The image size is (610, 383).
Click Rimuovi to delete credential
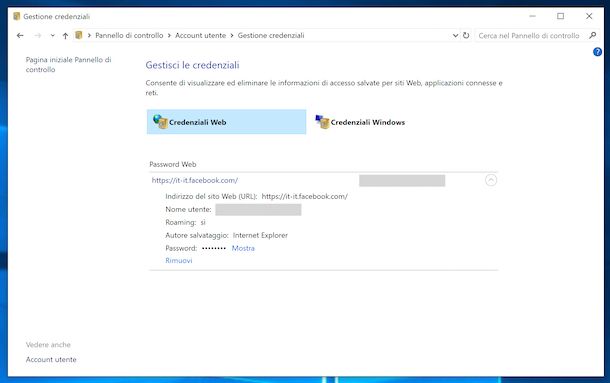[x=179, y=260]
